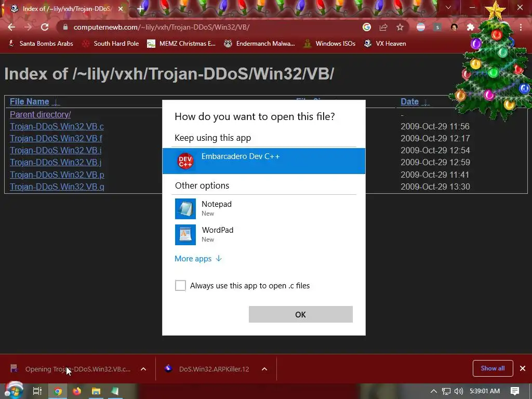Viewport: 532px width, 399px height.
Task: Click the green notepad taskbar icon
Action: coord(115,391)
